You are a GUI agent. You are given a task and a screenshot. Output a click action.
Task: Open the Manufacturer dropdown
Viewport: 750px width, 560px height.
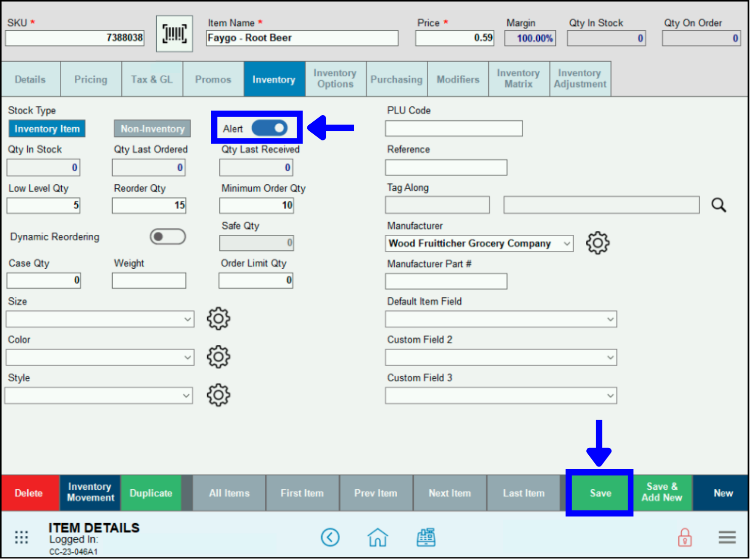pyautogui.click(x=566, y=243)
